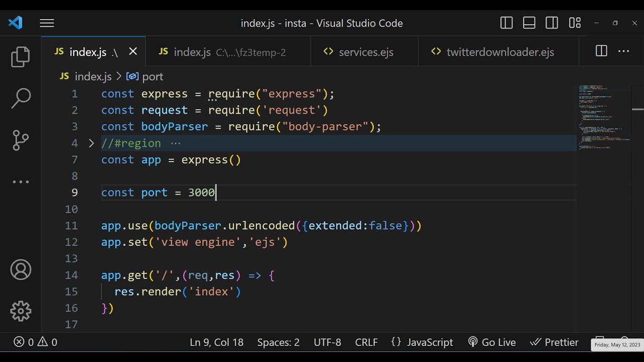This screenshot has width=644, height=362.
Task: Toggle the Primary Side Bar visibility
Action: point(507,23)
